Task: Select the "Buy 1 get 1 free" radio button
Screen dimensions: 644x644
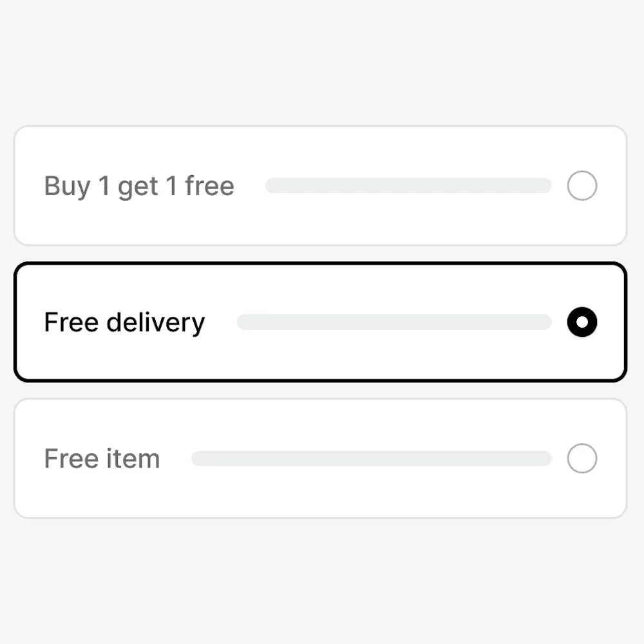Action: [x=582, y=186]
